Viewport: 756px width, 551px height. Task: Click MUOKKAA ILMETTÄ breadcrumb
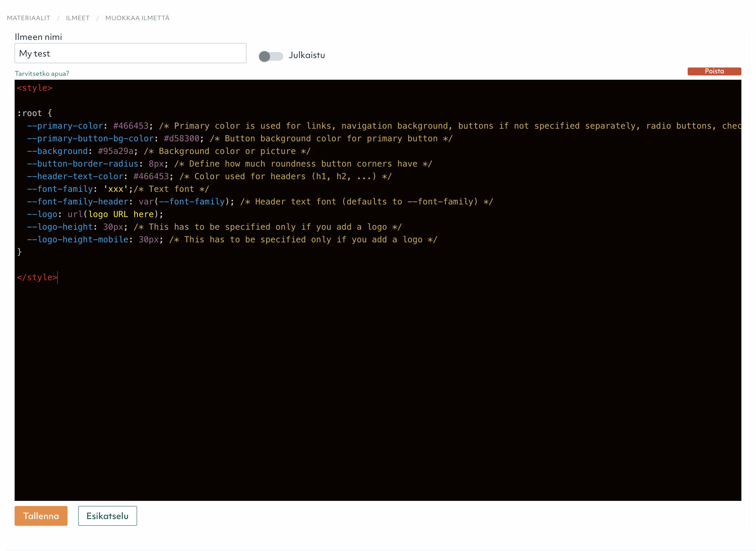[137, 18]
